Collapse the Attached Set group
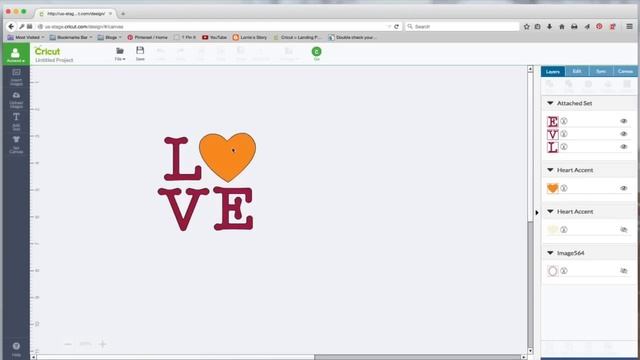Image resolution: width=640 pixels, height=360 pixels. (550, 103)
